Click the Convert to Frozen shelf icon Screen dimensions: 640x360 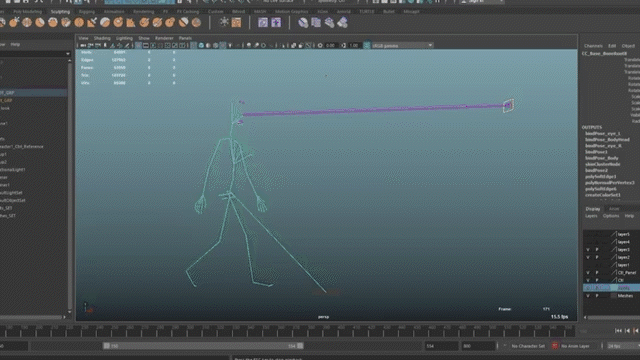click(x=236, y=22)
